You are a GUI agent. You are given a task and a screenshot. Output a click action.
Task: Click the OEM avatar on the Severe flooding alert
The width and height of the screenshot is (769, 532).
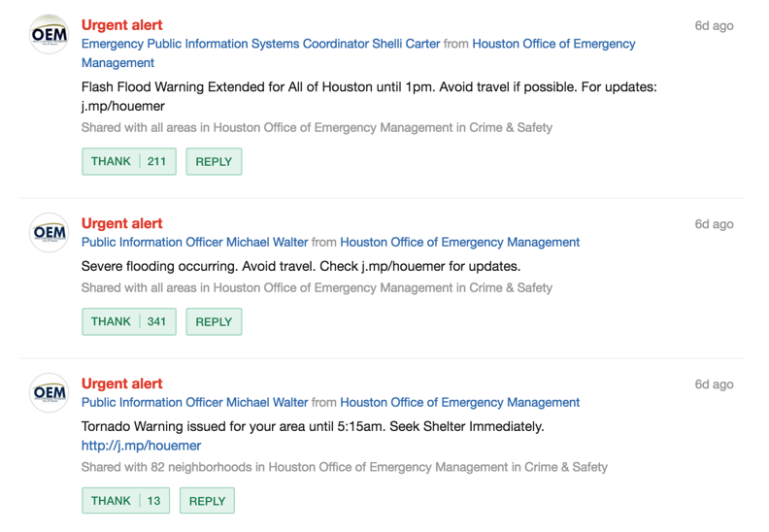point(50,232)
